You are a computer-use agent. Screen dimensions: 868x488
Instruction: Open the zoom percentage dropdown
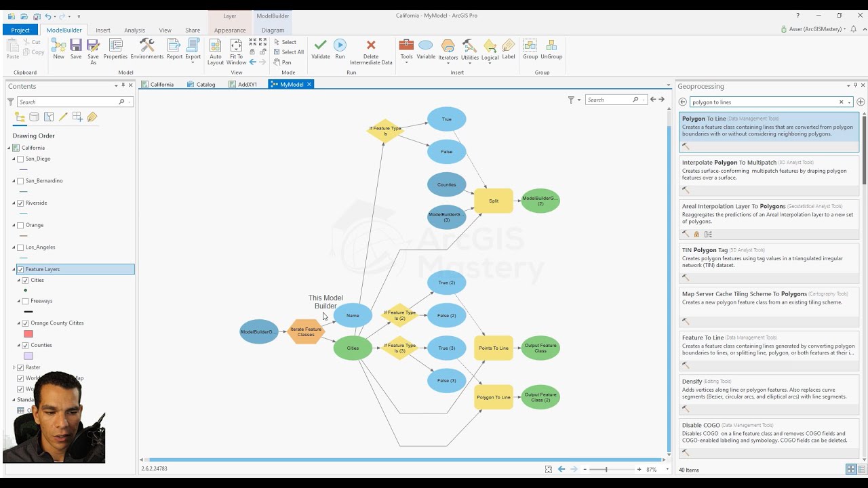coord(667,469)
